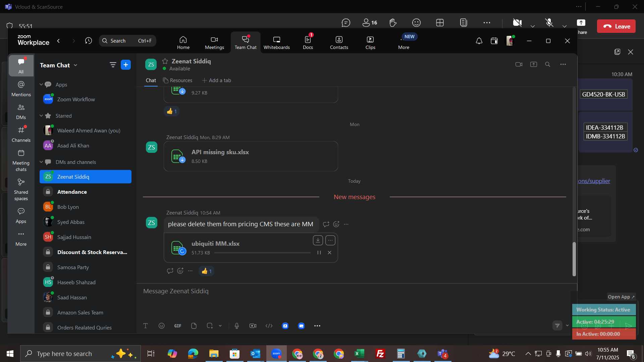Image resolution: width=644 pixels, height=362 pixels.
Task: Switch to the Resources tab
Action: [178, 80]
